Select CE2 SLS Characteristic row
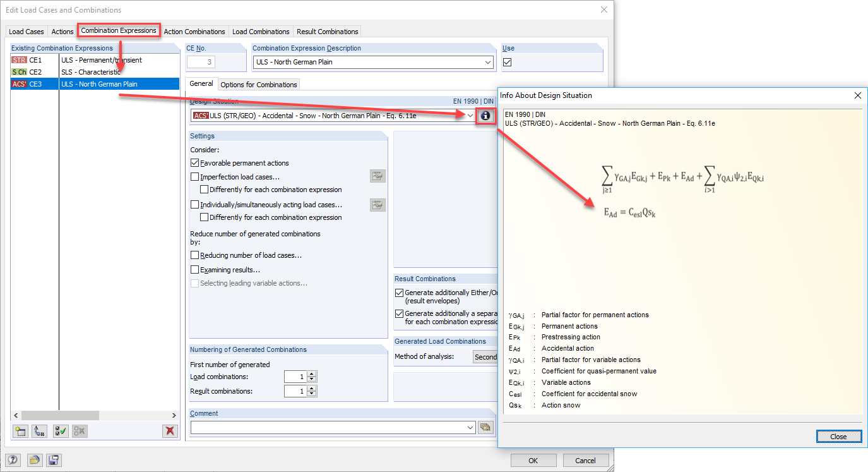The width and height of the screenshot is (868, 472). 95,72
